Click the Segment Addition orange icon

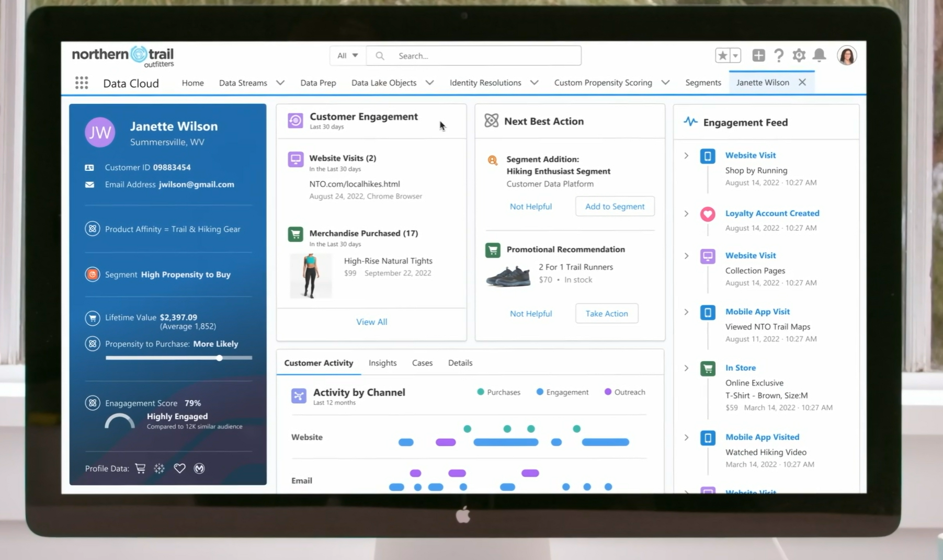[x=493, y=161]
